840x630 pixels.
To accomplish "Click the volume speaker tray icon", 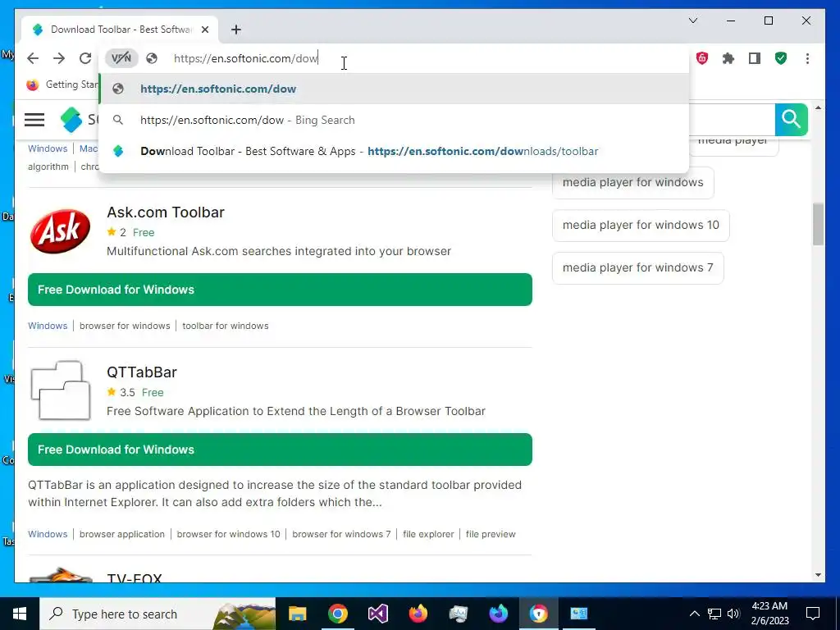I will tap(733, 614).
